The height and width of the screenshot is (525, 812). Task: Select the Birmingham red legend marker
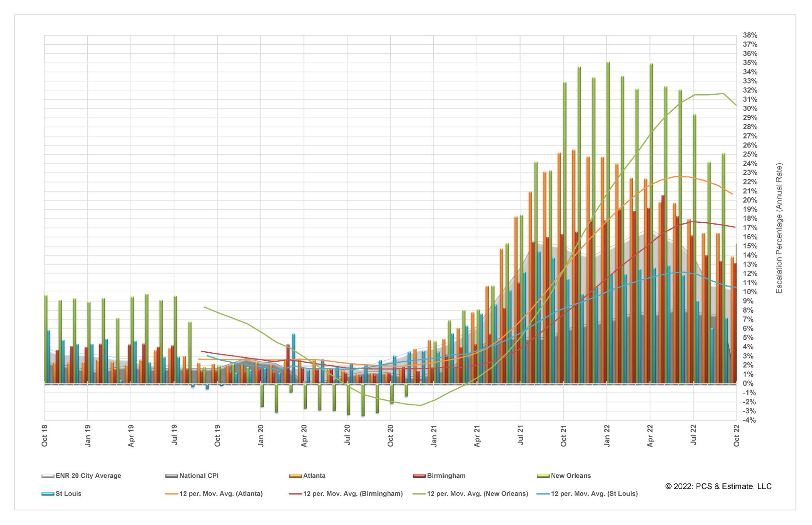419,476
